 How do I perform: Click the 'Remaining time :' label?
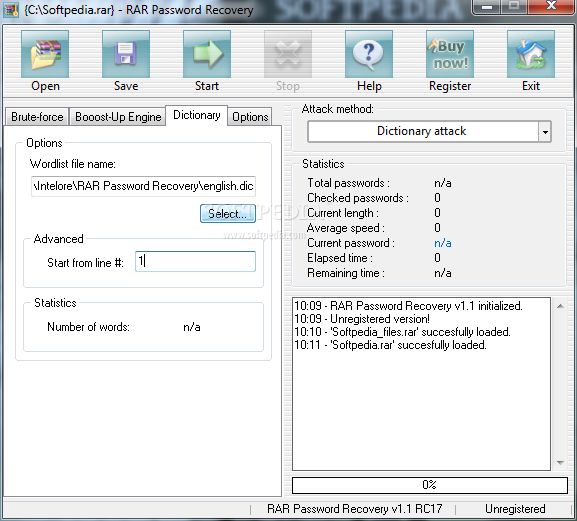[346, 273]
